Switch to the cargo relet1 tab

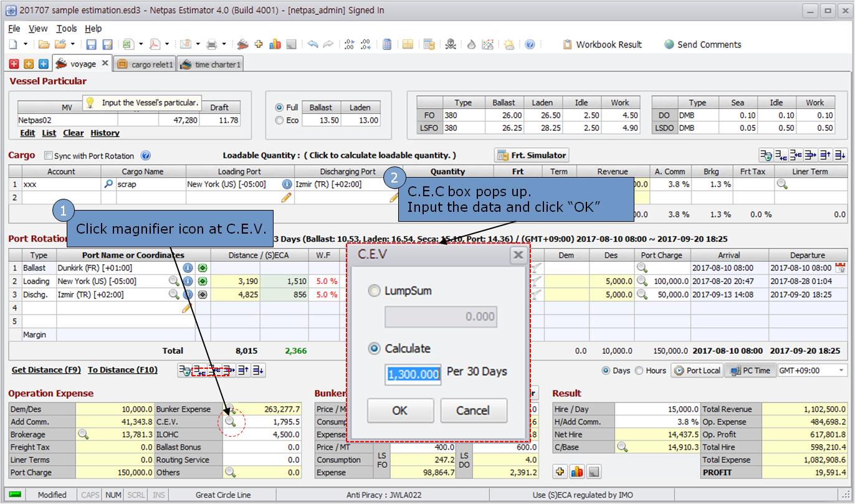click(145, 64)
